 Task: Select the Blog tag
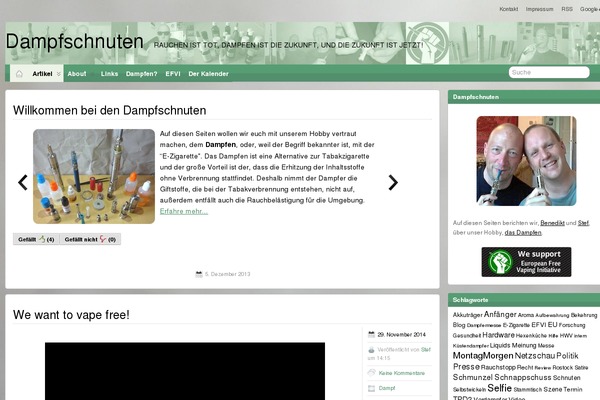click(459, 325)
